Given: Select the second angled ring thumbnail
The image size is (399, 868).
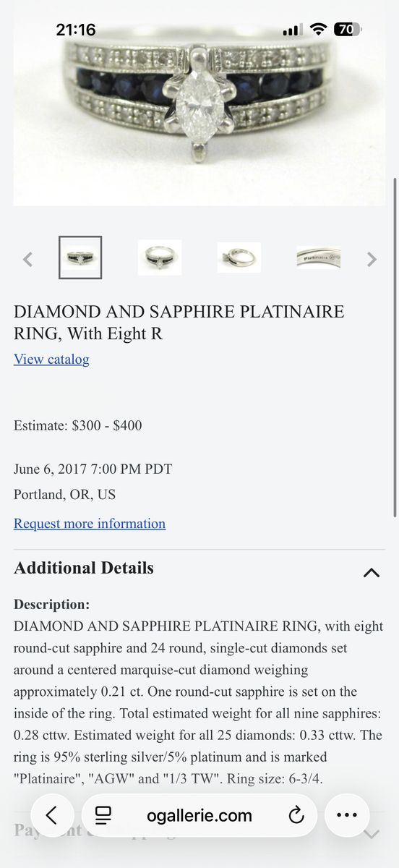Looking at the screenshot, I should (x=160, y=258).
